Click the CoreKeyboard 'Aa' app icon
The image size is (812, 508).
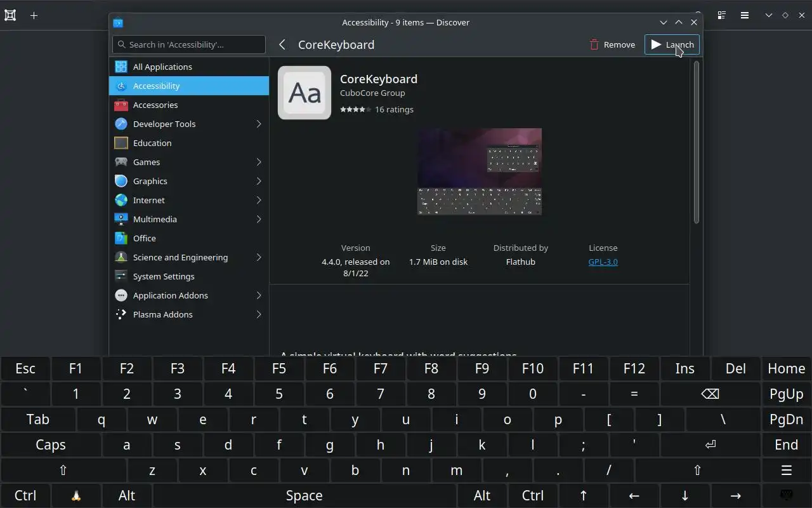click(x=304, y=93)
